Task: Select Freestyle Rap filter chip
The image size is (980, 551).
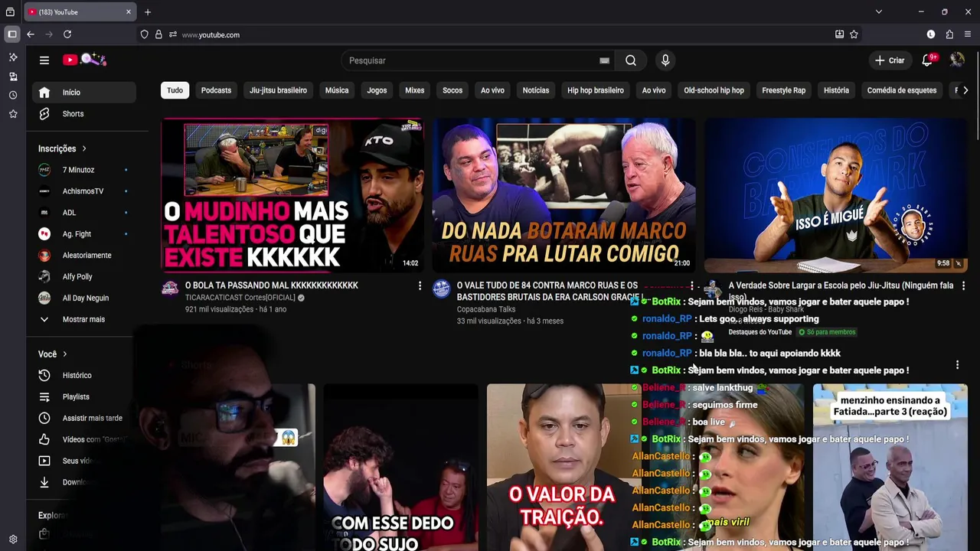Action: point(783,90)
